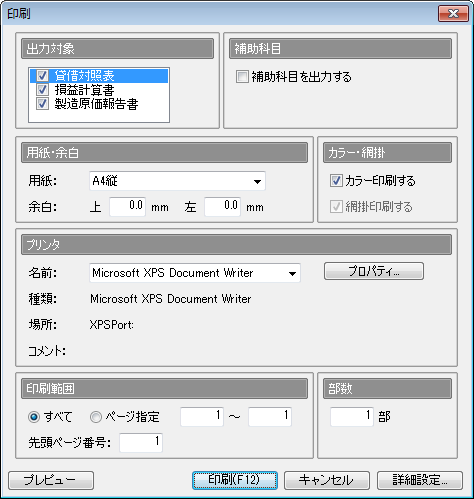Open the 用紙 A4縦 dropdown
The height and width of the screenshot is (499, 474).
click(177, 181)
